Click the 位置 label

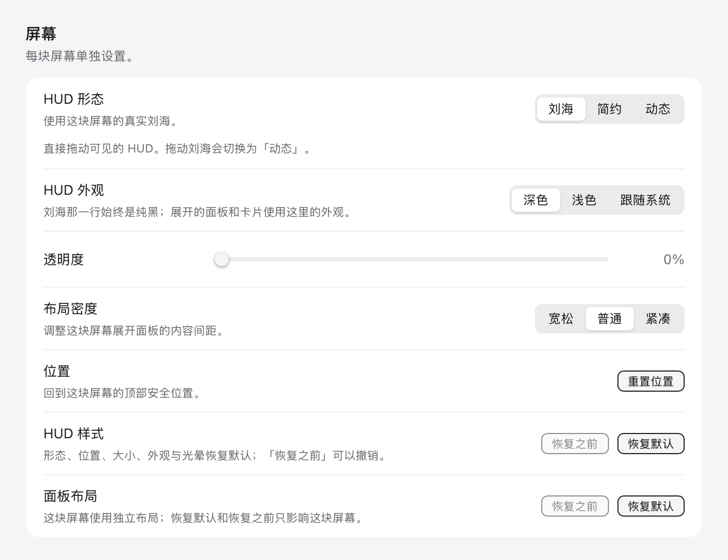click(57, 371)
